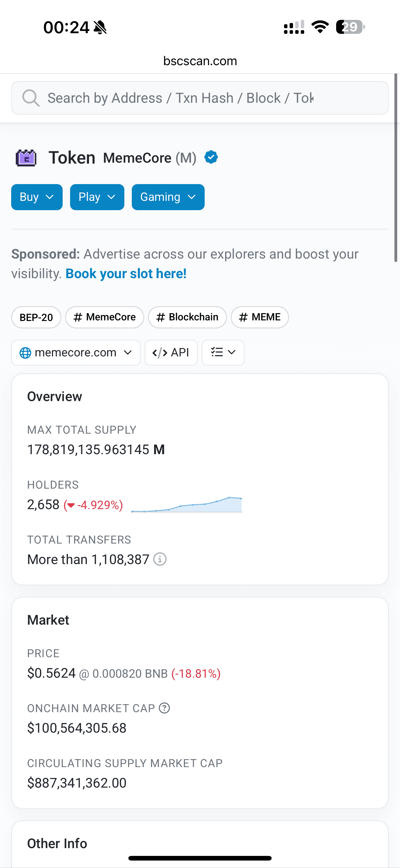Click the API code brackets icon
The height and width of the screenshot is (868, 400).
click(x=160, y=353)
